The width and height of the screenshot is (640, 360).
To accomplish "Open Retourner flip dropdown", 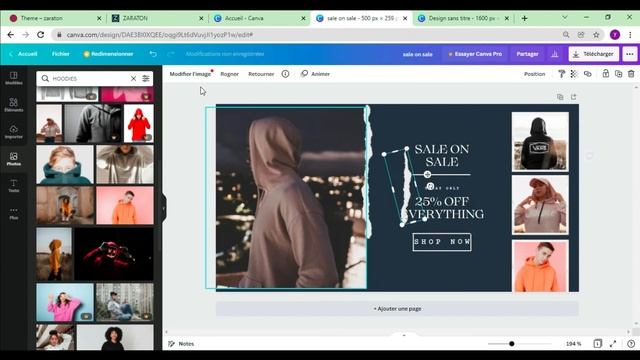I will (261, 74).
